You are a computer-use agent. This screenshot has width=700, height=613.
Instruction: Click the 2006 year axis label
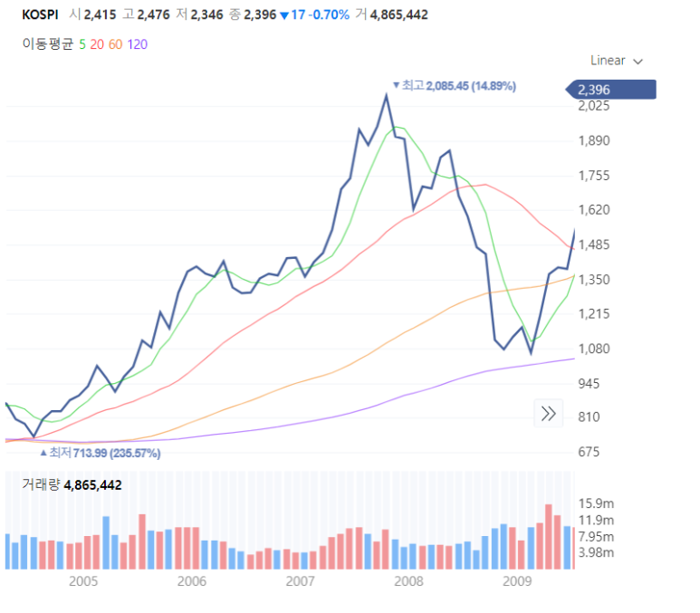pyautogui.click(x=191, y=581)
